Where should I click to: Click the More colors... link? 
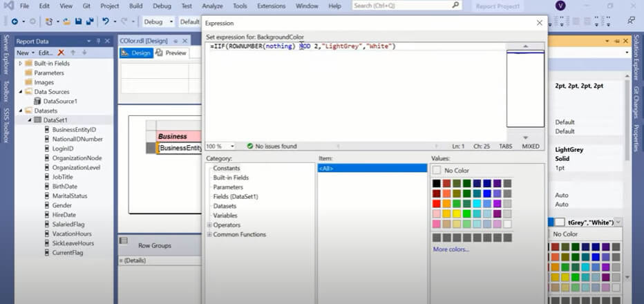pyautogui.click(x=451, y=249)
